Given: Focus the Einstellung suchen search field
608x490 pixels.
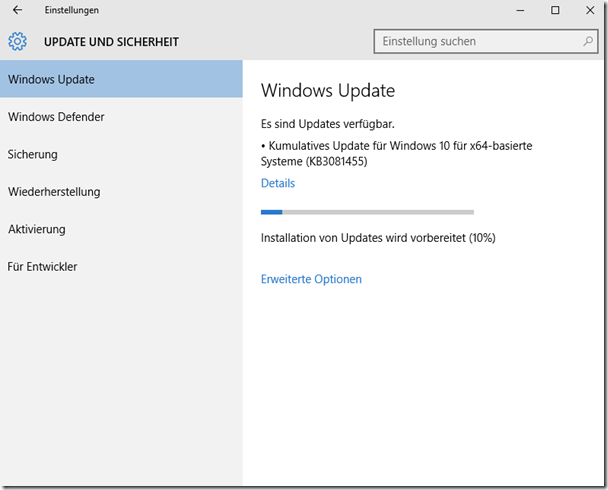Looking at the screenshot, I should pyautogui.click(x=486, y=41).
